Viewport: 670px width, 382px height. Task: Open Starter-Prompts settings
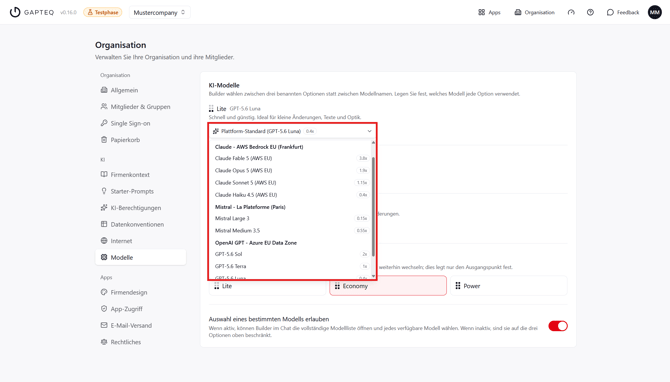pyautogui.click(x=141, y=191)
